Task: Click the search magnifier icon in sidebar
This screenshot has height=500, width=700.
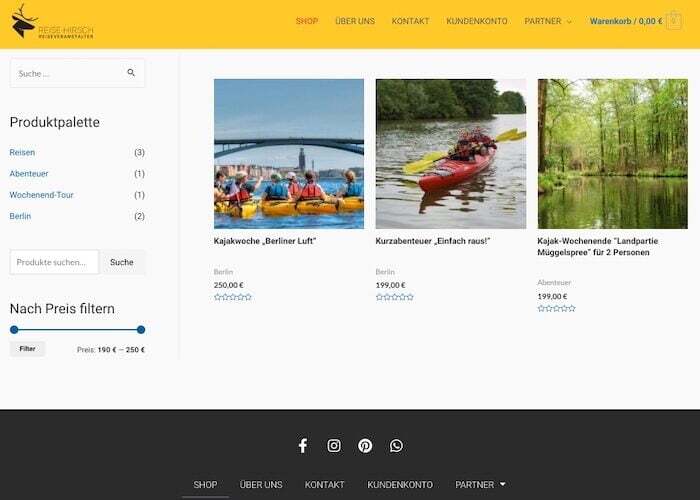Action: (131, 73)
